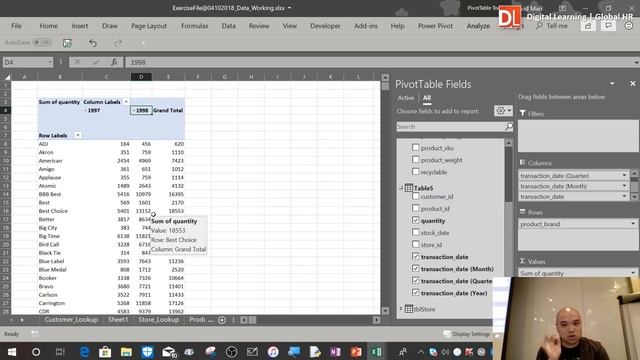640x360 pixels.
Task: Check the customer_id field
Action: tap(416, 196)
